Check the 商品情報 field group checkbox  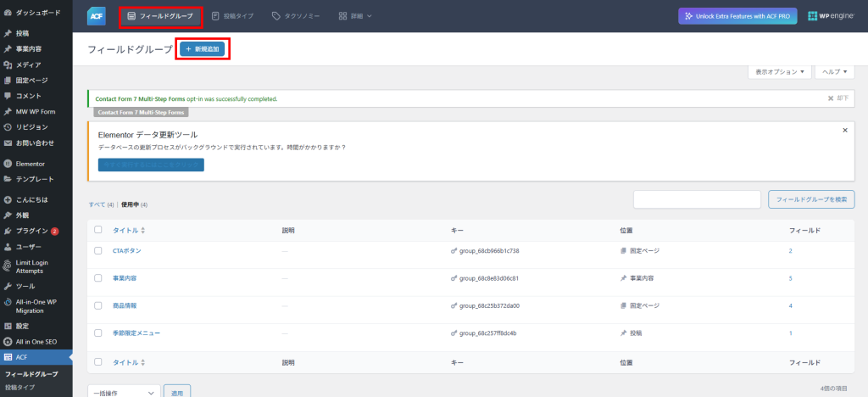coord(98,305)
